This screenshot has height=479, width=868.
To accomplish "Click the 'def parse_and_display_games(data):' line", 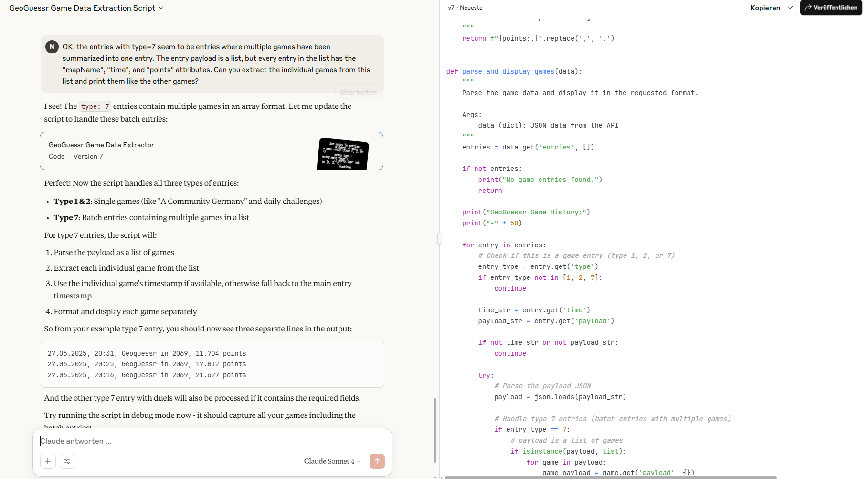I will [x=514, y=71].
